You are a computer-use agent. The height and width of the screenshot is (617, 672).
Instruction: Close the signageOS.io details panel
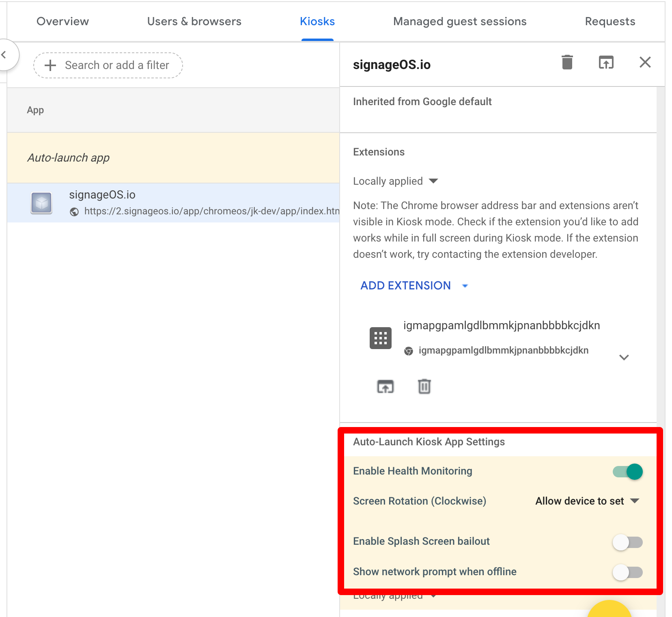645,63
